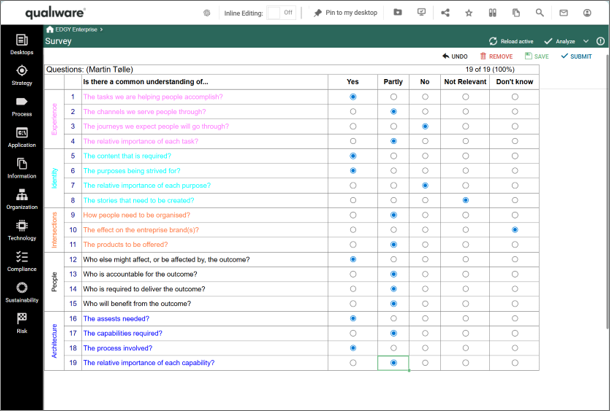Select Don't know for question 18
610x411 pixels.
(x=515, y=348)
